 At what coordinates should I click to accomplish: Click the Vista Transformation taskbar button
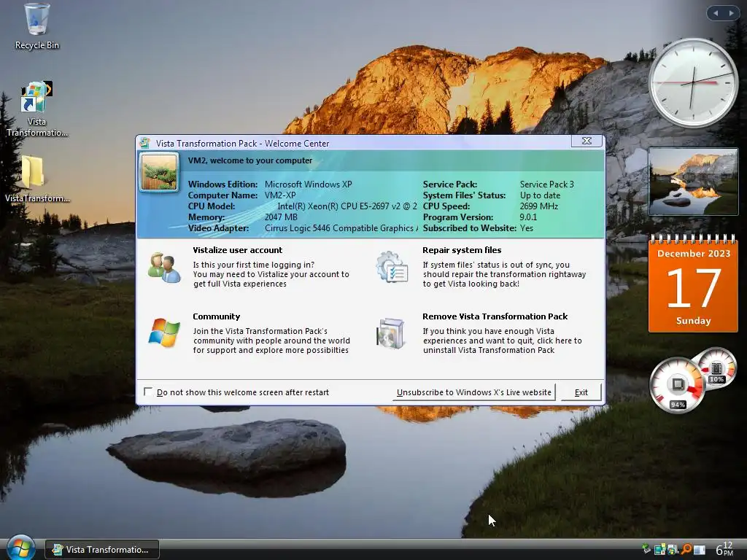(x=102, y=550)
